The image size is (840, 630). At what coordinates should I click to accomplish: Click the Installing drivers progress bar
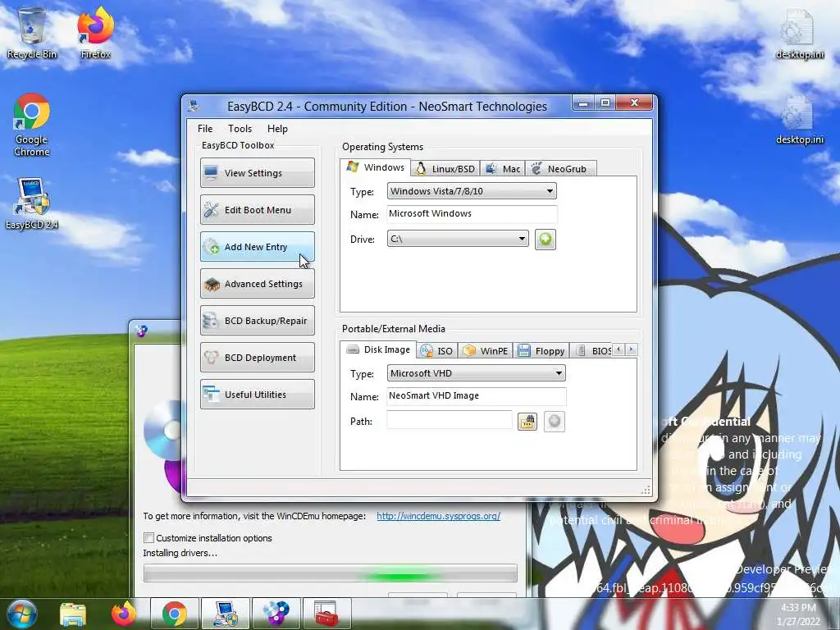[330, 573]
